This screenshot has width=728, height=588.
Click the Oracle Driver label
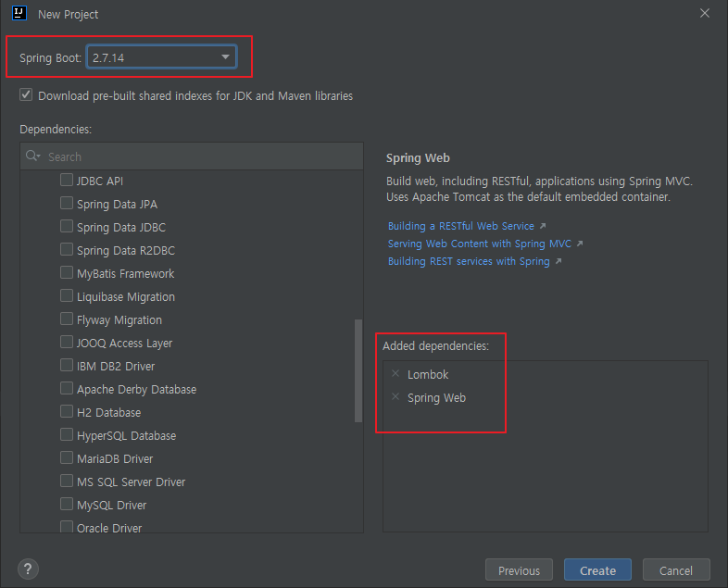point(109,528)
